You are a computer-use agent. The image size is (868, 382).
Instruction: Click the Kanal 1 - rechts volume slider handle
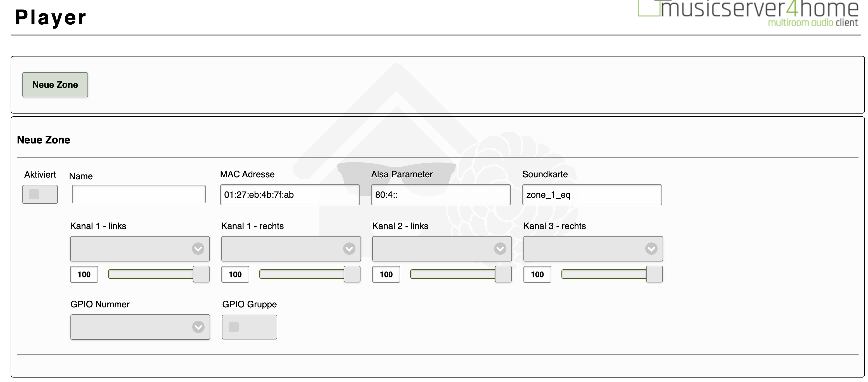(352, 274)
